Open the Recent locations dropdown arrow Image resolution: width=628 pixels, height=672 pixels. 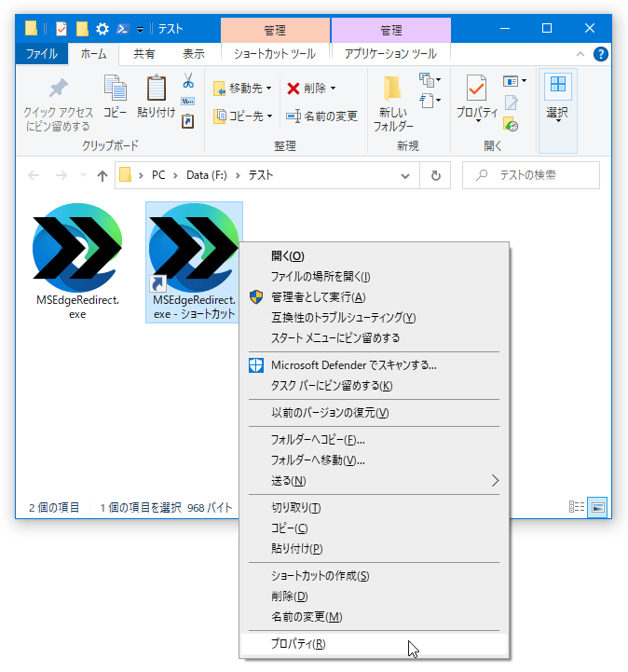point(83,175)
